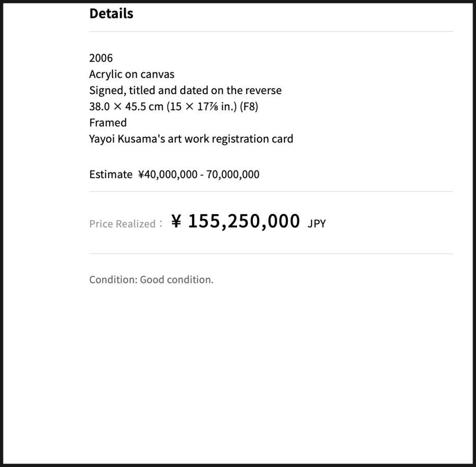Image resolution: width=476 pixels, height=467 pixels.
Task: Click Yayoi Kusama's art work registration card
Action: point(191,139)
